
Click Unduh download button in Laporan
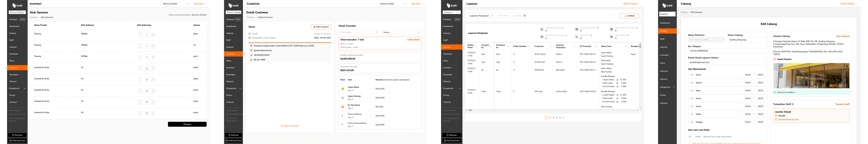[x=629, y=15]
